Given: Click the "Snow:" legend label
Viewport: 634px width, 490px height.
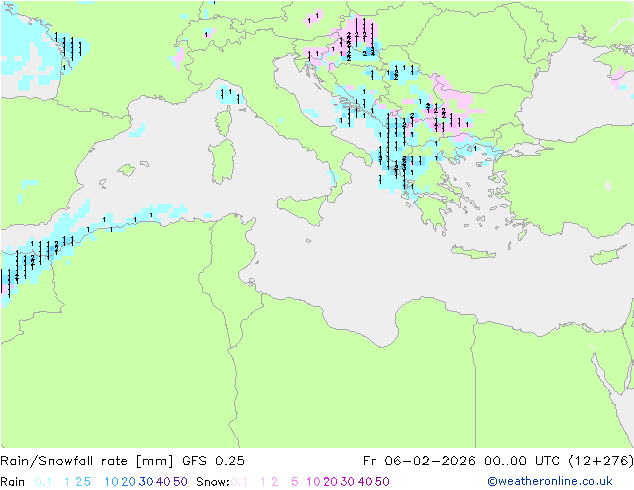Looking at the screenshot, I should click(213, 482).
